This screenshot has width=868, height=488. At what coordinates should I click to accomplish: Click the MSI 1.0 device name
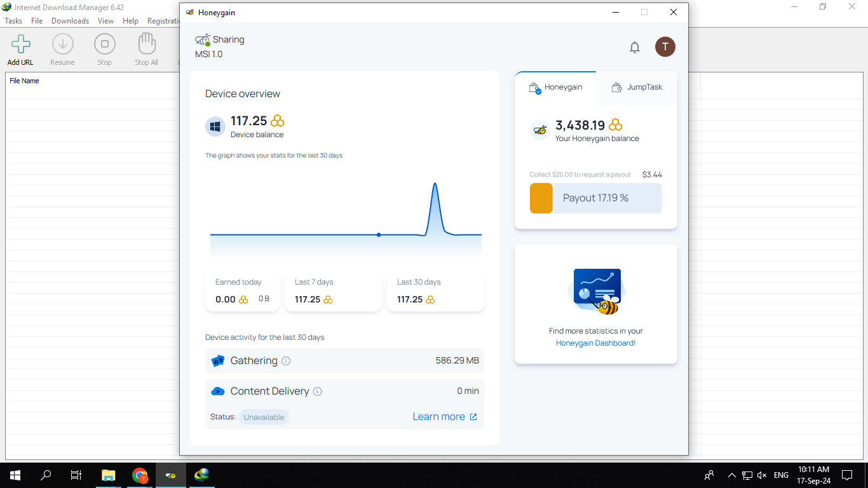click(209, 54)
